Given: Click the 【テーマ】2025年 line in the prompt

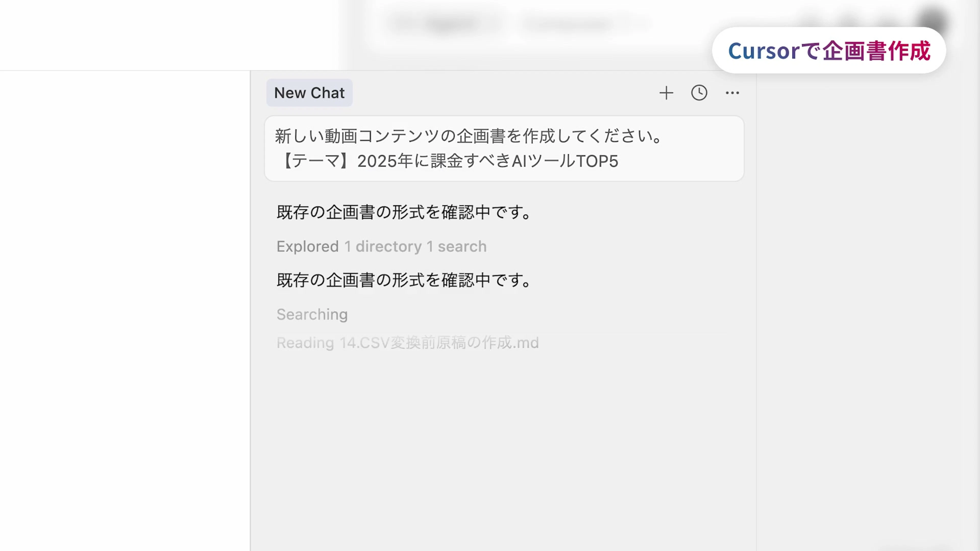Looking at the screenshot, I should point(449,161).
